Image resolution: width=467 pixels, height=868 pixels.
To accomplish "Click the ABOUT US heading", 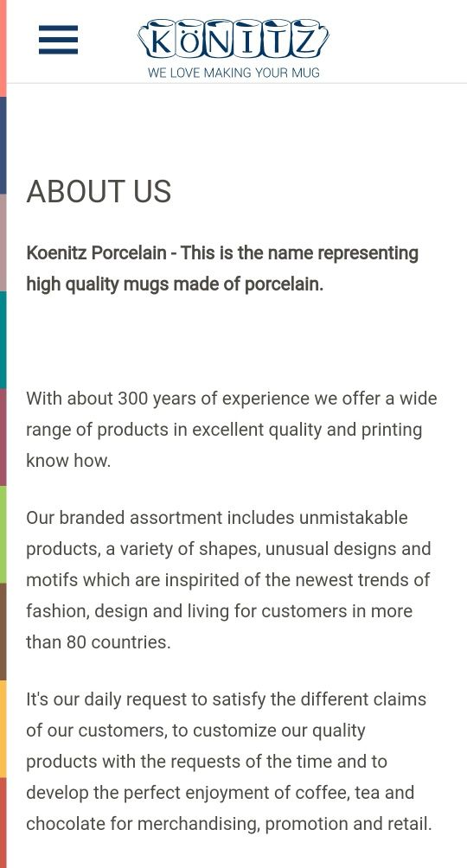I will [x=99, y=192].
